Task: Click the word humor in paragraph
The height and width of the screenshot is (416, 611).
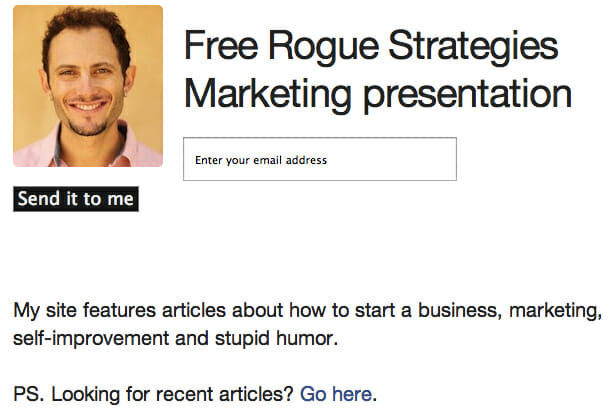Action: tap(311, 338)
